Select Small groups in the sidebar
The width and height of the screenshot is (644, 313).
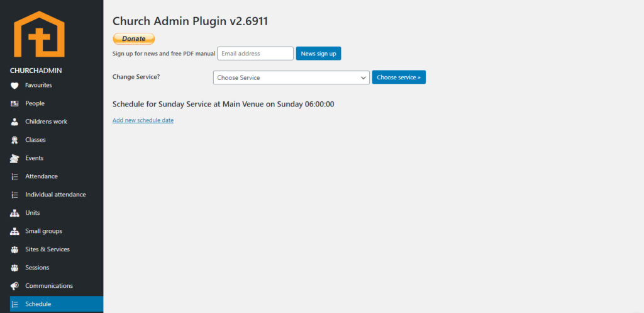click(x=43, y=231)
